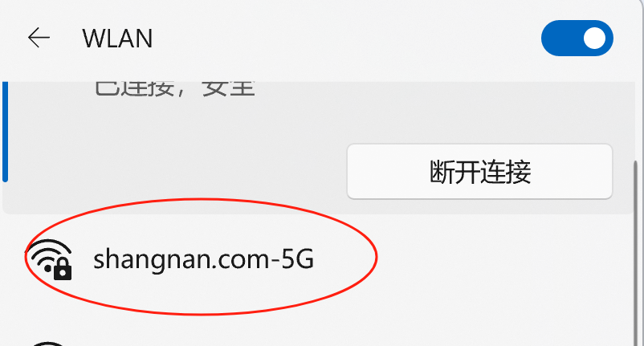Click the secured Wi-Fi icon beside shangnan.com-5G

click(50, 259)
